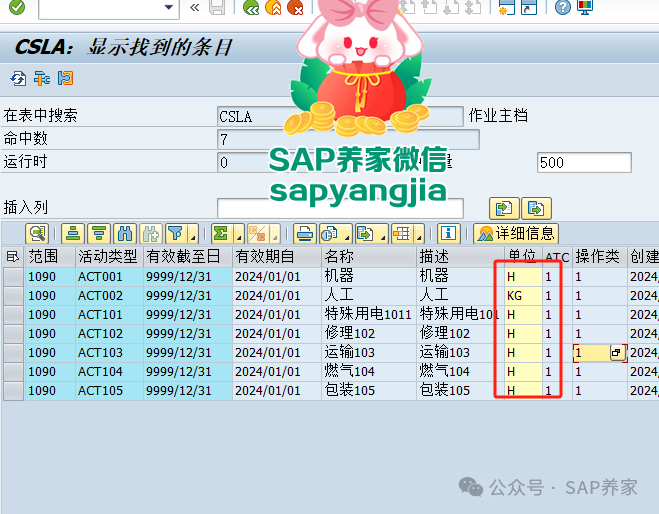Click the yellow Exit icon
Viewport: 659px width, 514px height.
(273, 7)
